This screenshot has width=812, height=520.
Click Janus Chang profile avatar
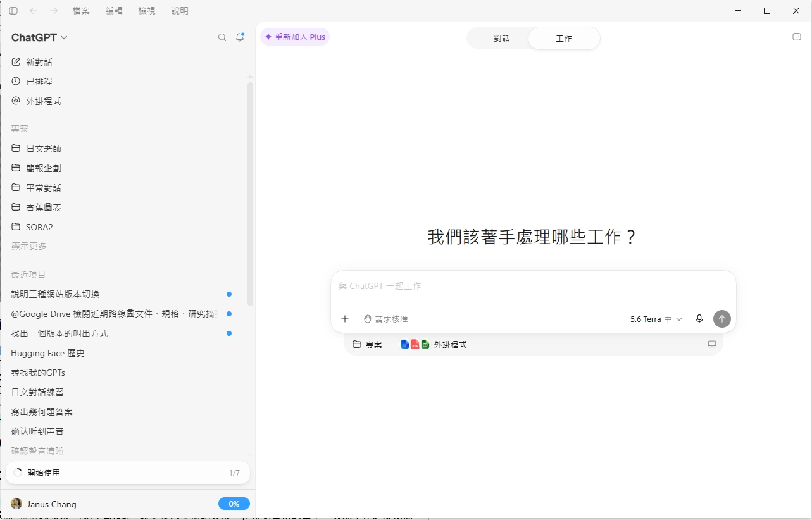tap(16, 504)
